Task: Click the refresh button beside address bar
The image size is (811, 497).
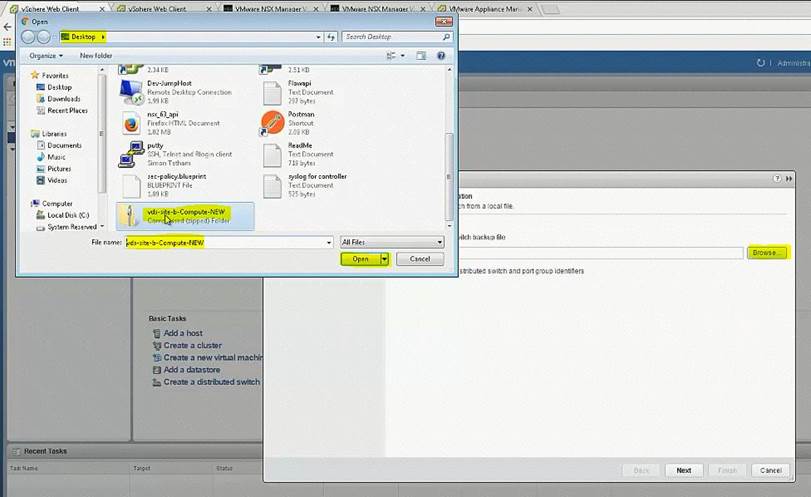Action: 329,37
